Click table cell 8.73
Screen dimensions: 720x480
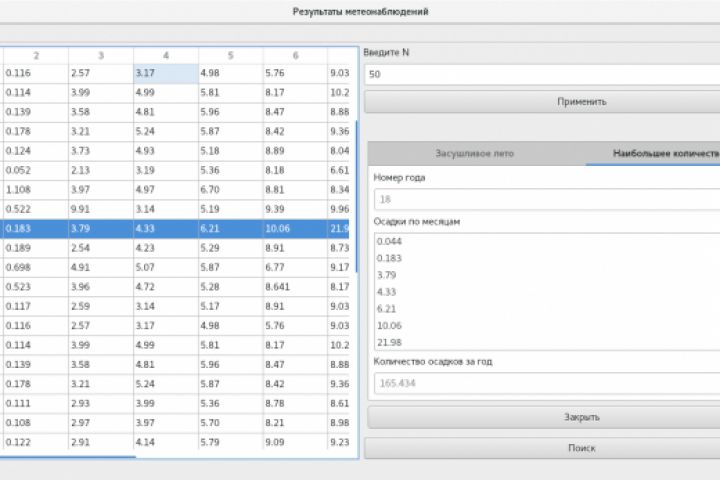click(339, 248)
